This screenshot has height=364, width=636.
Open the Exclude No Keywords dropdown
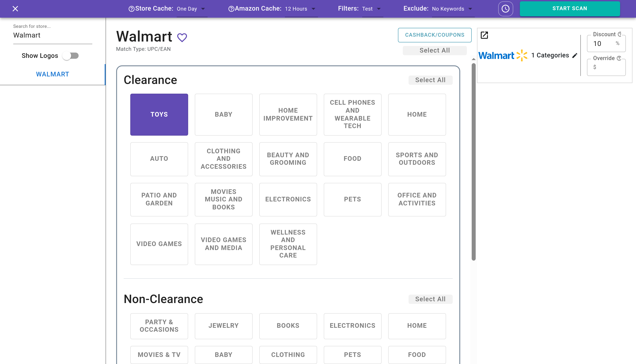click(453, 9)
